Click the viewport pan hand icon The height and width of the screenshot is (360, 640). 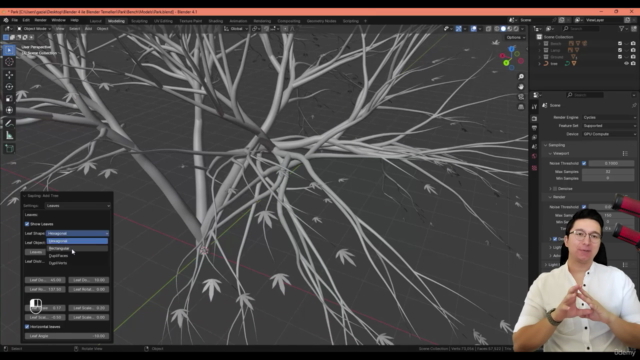pos(521,87)
